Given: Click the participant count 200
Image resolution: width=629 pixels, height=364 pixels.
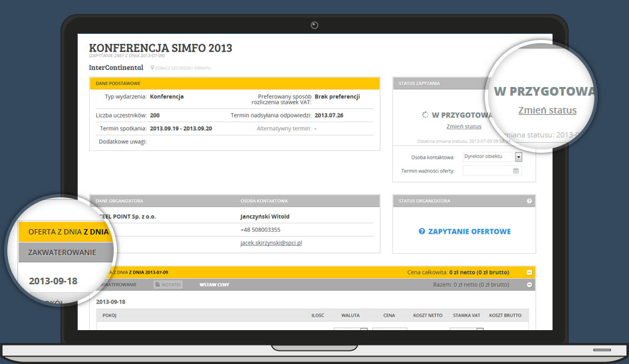Looking at the screenshot, I should (x=155, y=115).
